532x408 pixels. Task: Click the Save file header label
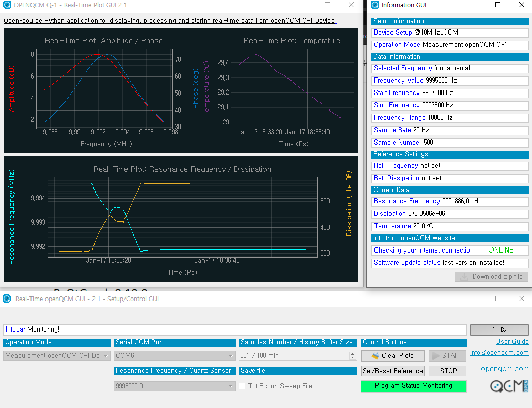(298, 371)
